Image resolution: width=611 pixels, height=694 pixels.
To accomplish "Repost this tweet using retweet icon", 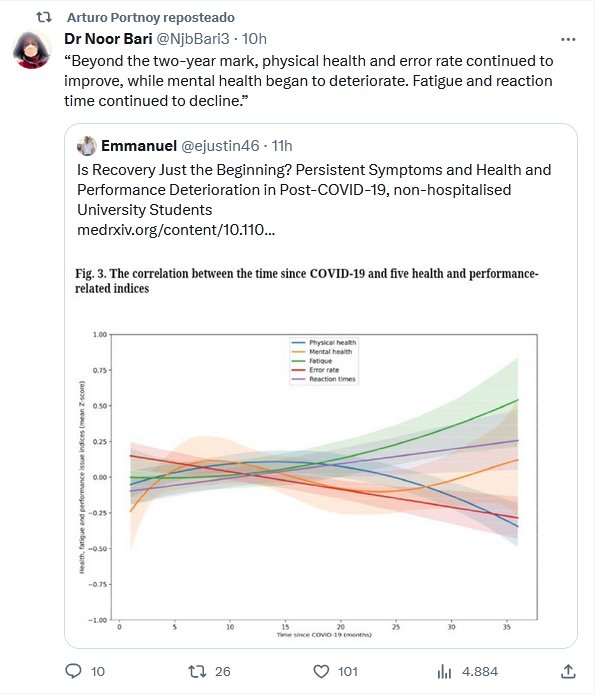I will click(x=198, y=671).
